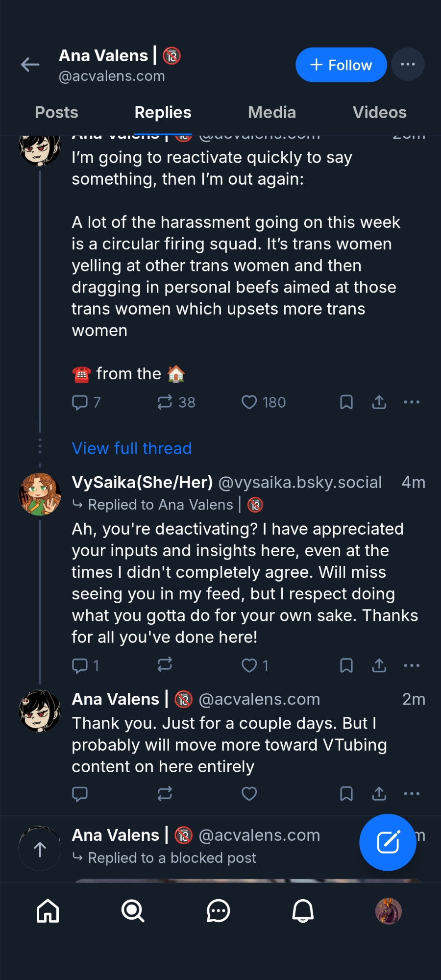The image size is (441, 980).
Task: Share the VySaika reply post
Action: [379, 665]
